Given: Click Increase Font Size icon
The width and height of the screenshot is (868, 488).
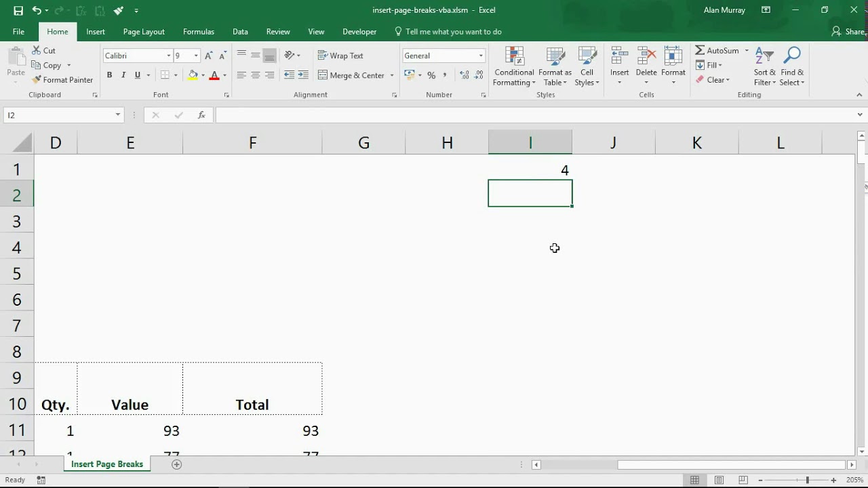Looking at the screenshot, I should 209,56.
